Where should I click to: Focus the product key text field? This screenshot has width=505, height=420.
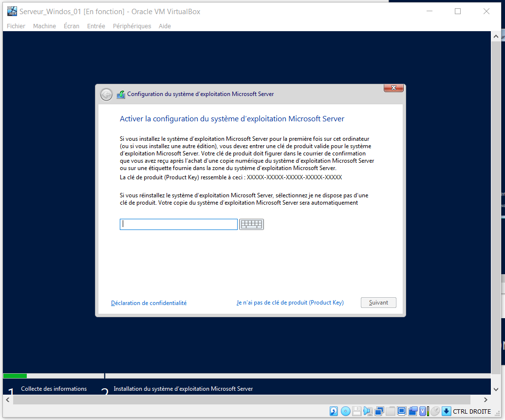tap(178, 224)
